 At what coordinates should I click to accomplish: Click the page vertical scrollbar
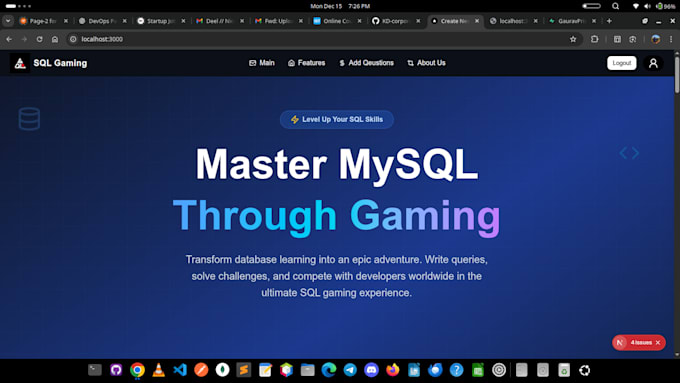(x=677, y=74)
